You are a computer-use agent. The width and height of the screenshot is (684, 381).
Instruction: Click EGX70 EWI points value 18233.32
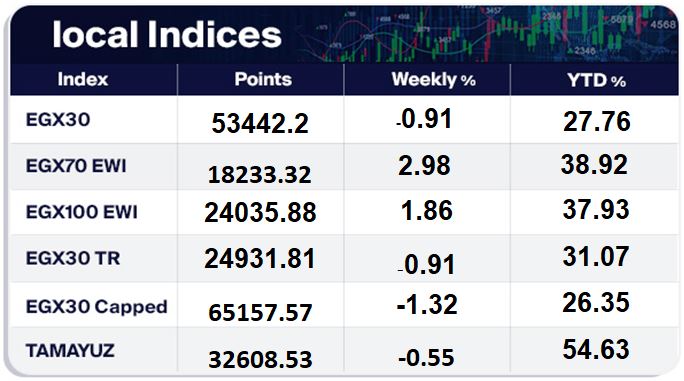click(260, 175)
